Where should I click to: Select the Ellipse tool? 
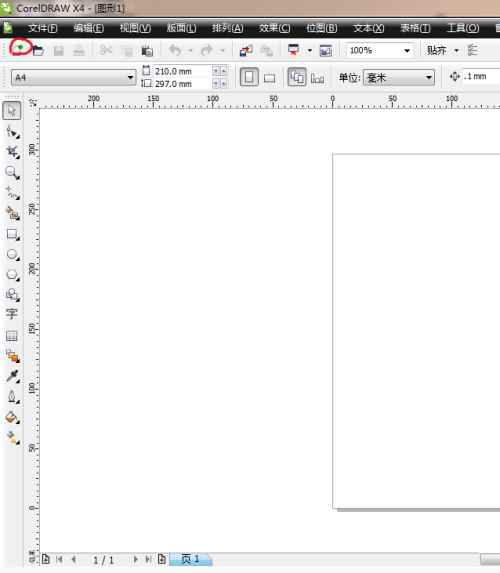[x=12, y=254]
